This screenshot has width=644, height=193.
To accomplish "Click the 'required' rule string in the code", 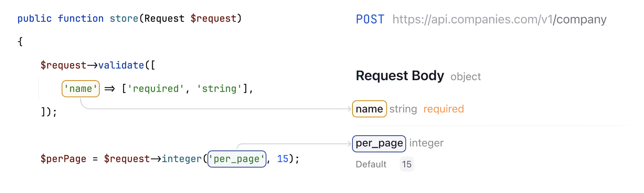I will (156, 89).
